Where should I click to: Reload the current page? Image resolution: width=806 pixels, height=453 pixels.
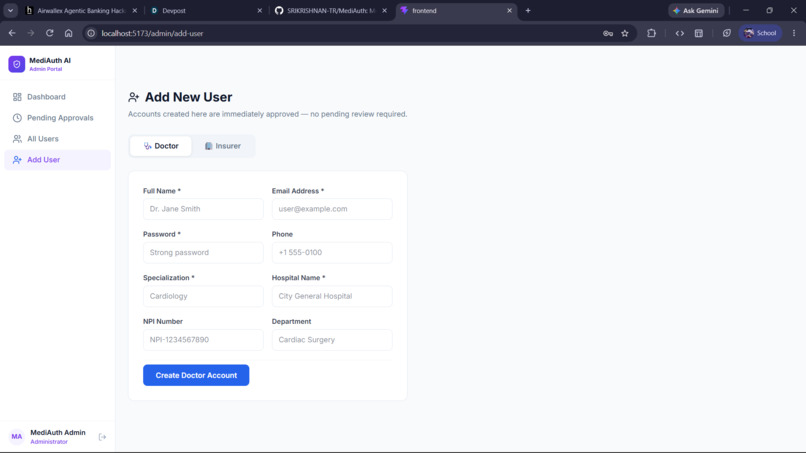pyautogui.click(x=49, y=33)
